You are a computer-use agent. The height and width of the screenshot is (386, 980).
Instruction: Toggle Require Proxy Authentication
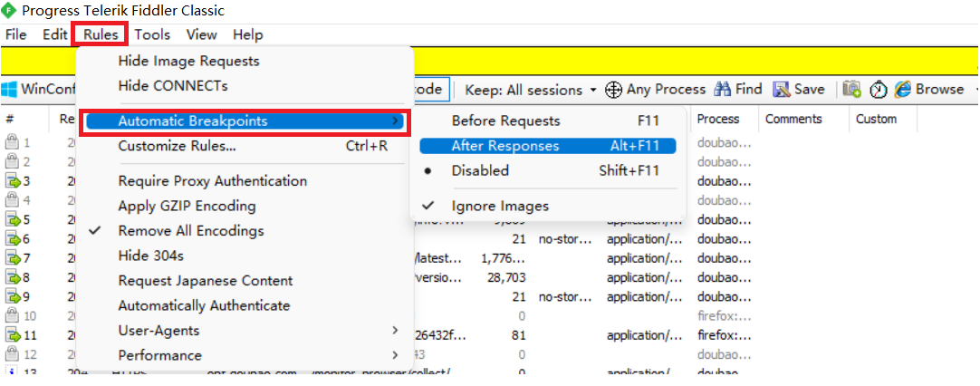pos(245,181)
